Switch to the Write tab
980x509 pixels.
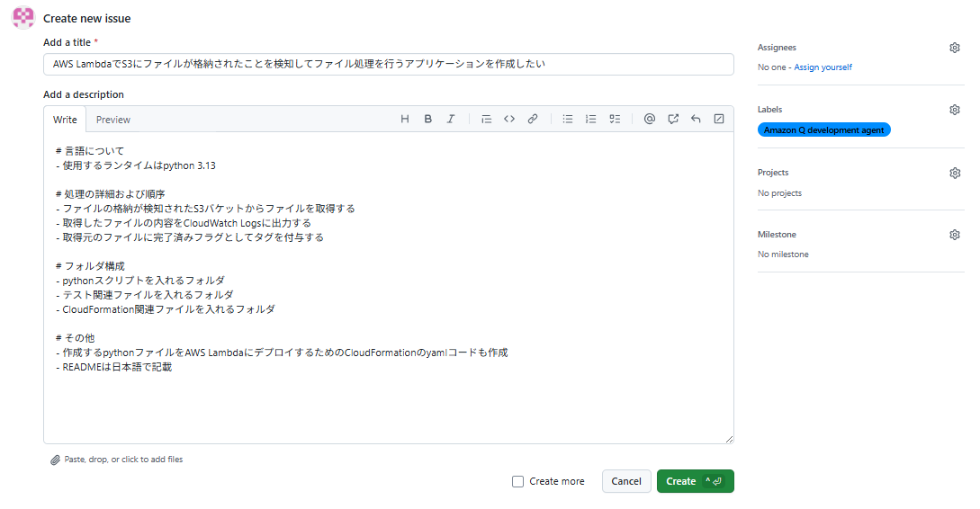point(65,120)
